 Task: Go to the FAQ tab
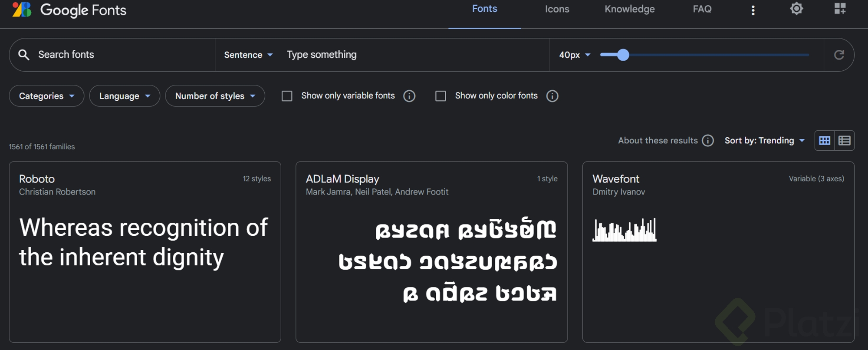coord(702,9)
